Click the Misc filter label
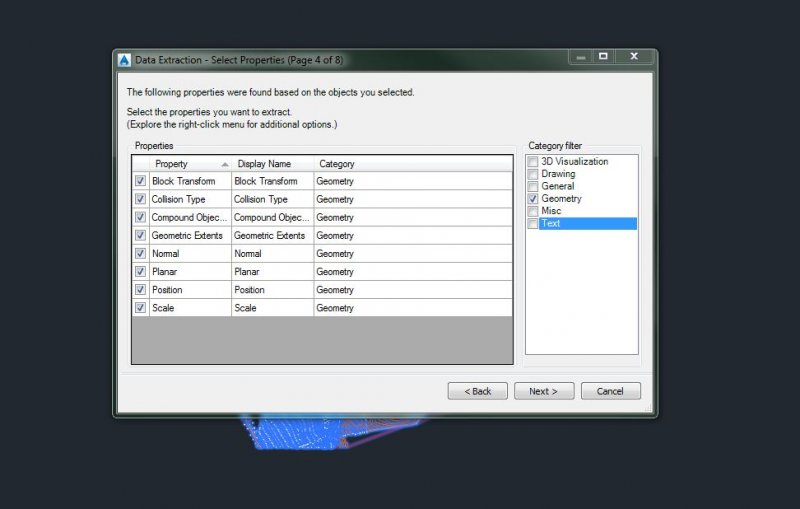This screenshot has height=509, width=800. click(551, 211)
